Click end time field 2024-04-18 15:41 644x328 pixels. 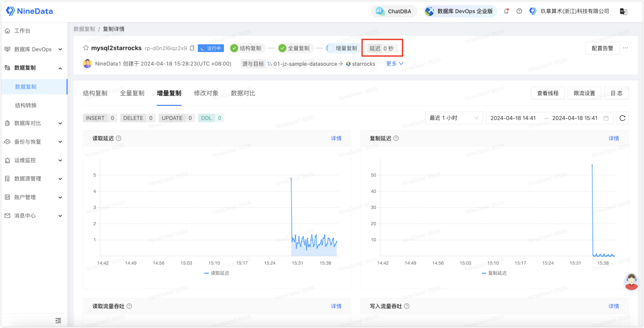[575, 118]
